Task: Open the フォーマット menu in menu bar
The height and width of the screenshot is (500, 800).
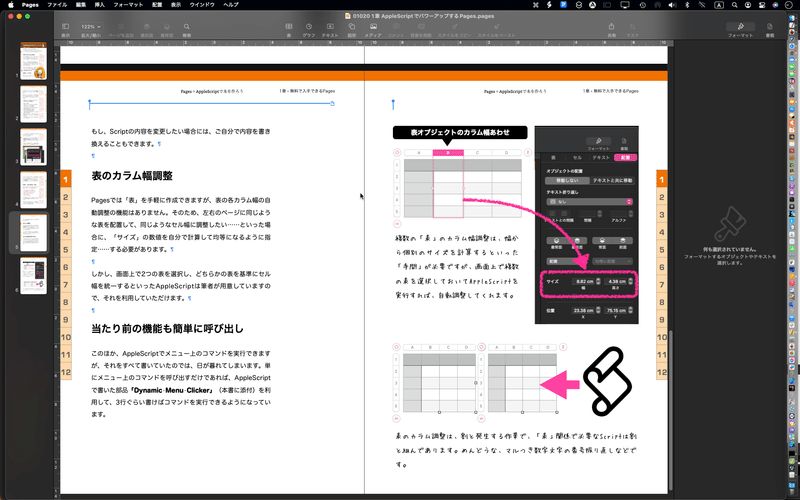Action: pyautogui.click(x=128, y=5)
